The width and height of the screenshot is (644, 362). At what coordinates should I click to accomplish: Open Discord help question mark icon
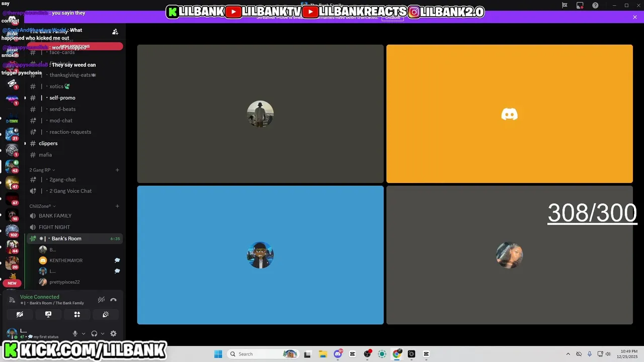pos(595,6)
